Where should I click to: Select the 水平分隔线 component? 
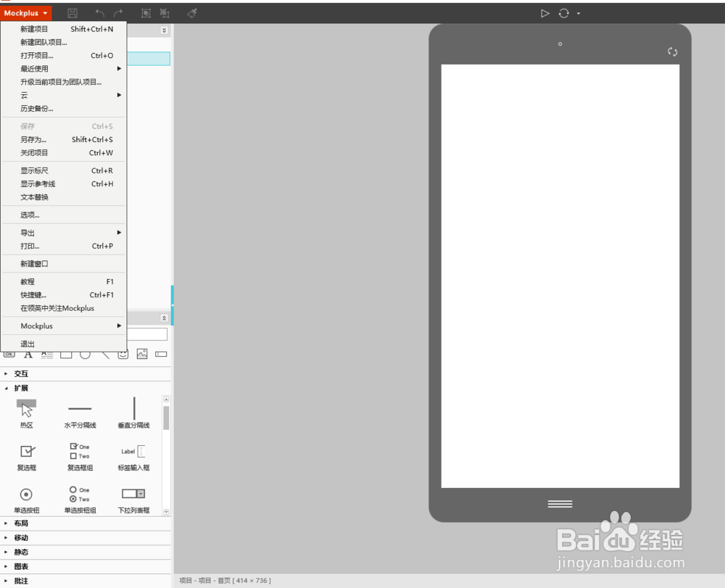pos(80,414)
